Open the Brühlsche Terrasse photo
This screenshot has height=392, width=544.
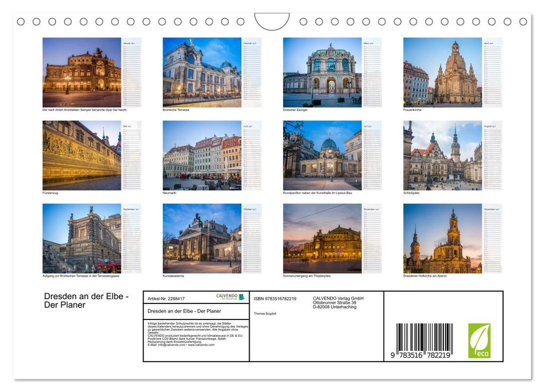(202, 72)
